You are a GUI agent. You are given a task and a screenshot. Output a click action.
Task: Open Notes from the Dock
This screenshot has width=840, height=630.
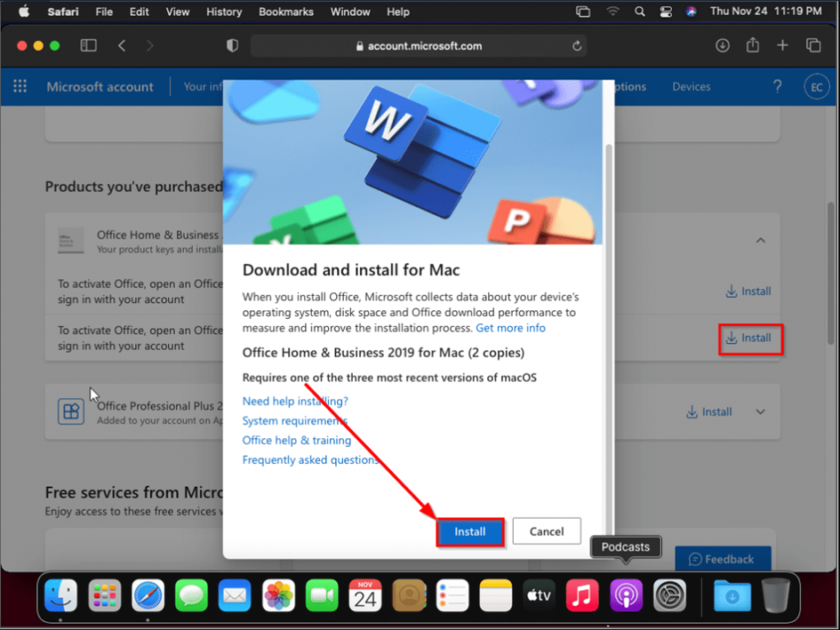(x=495, y=595)
